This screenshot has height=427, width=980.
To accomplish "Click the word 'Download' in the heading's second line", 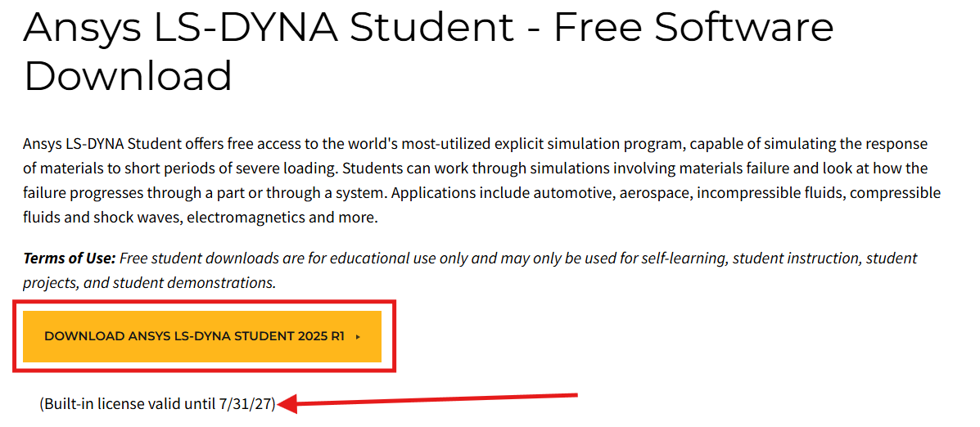I will pos(128,75).
